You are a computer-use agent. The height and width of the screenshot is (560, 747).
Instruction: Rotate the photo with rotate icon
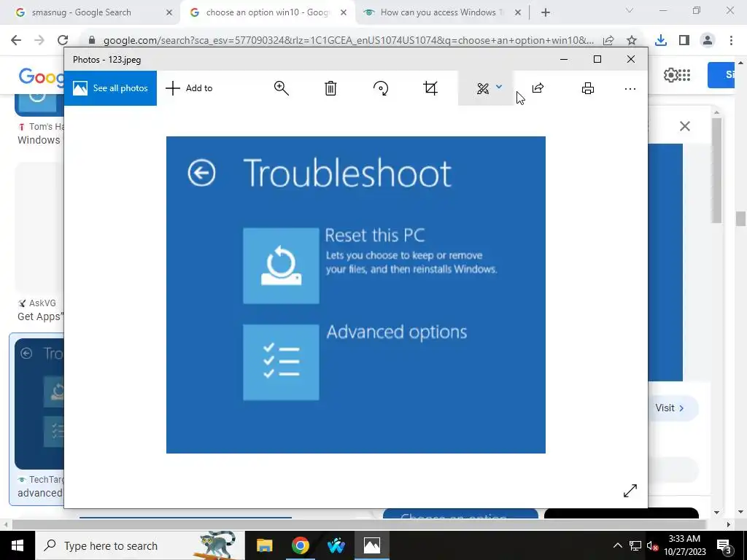(x=381, y=88)
